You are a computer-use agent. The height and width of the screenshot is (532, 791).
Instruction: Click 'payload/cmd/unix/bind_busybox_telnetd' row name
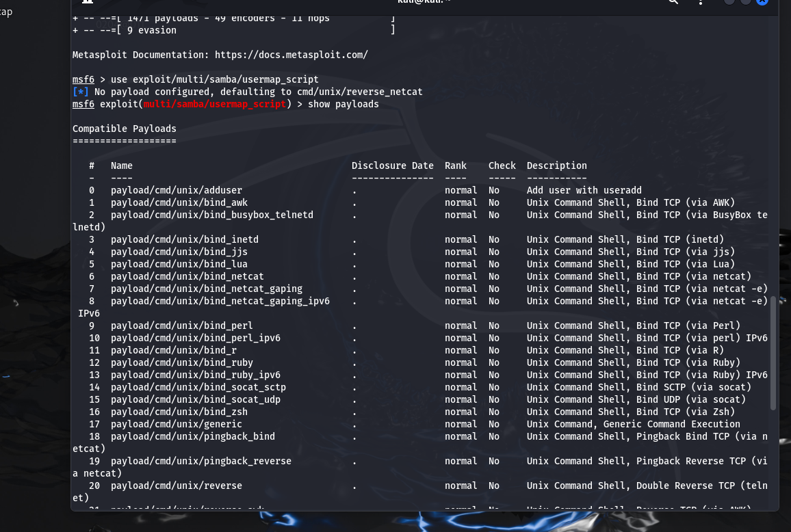click(x=212, y=215)
